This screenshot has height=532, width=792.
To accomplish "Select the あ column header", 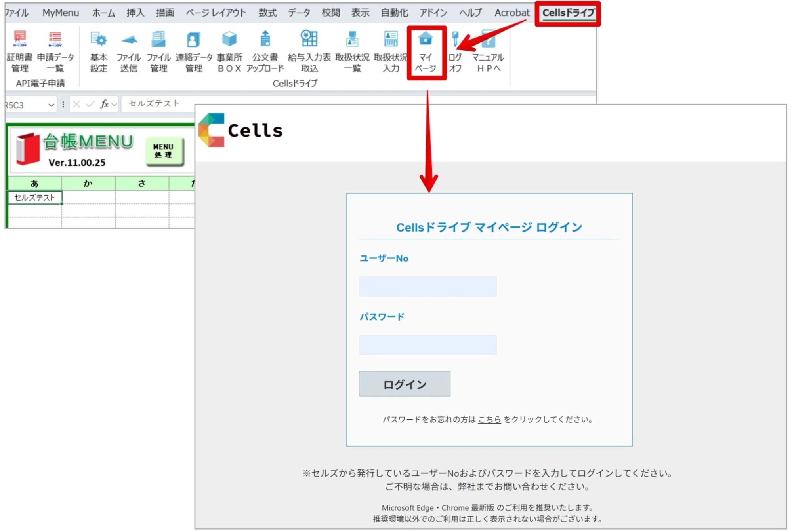I will point(34,183).
